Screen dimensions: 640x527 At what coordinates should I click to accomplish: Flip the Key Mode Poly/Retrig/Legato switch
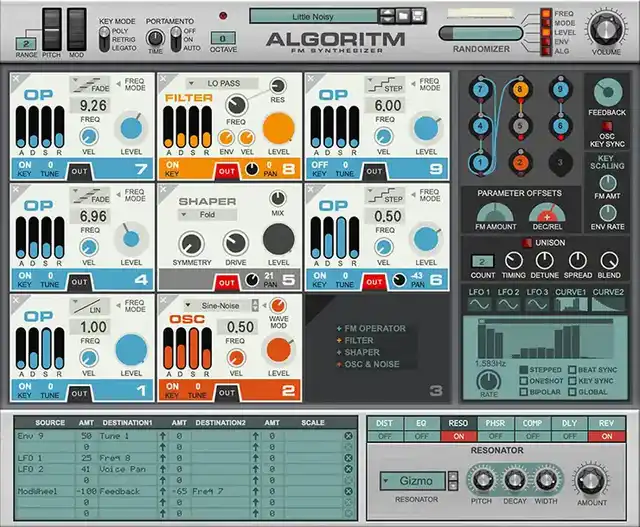point(104,39)
